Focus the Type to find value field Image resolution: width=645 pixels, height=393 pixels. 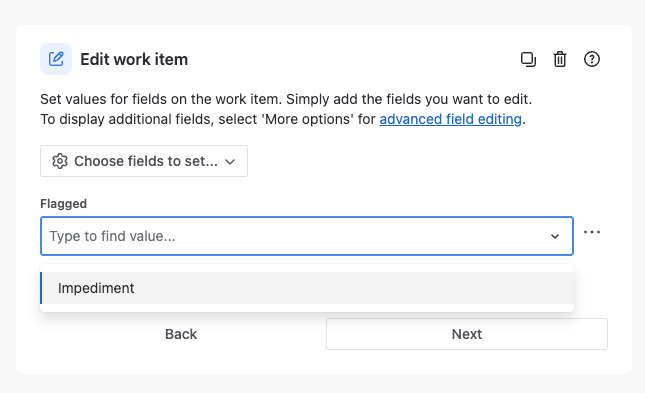point(307,236)
